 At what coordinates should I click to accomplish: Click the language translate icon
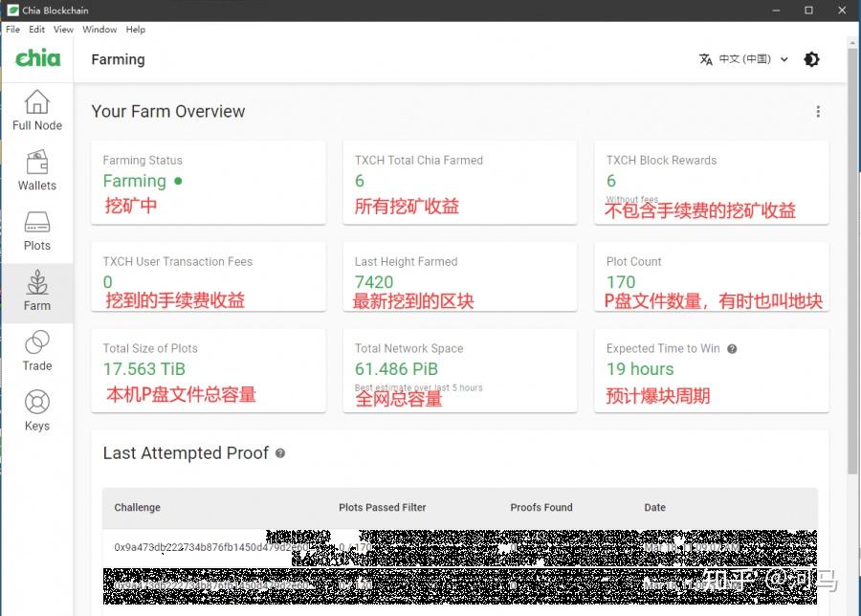tap(706, 59)
